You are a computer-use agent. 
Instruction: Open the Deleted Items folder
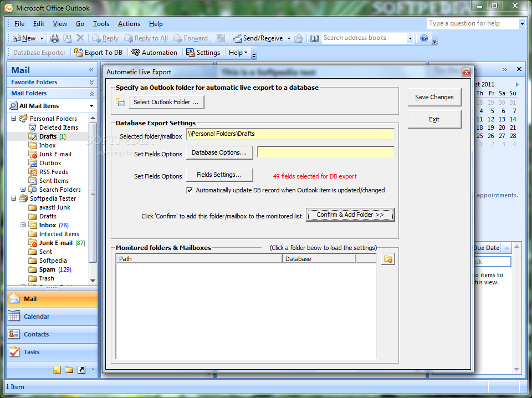pyautogui.click(x=58, y=127)
